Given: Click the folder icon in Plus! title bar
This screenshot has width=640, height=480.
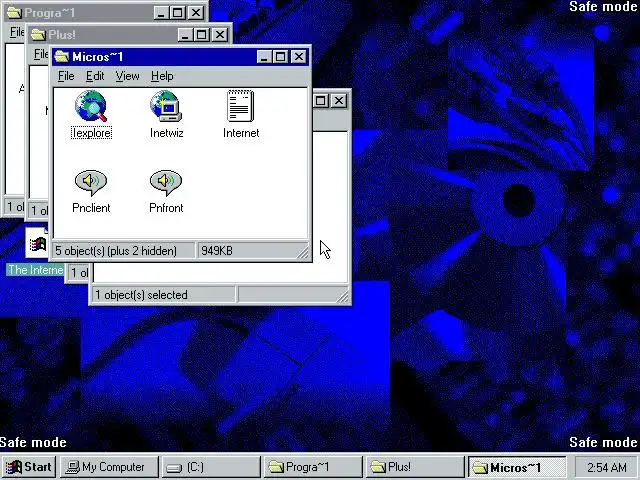Looking at the screenshot, I should 38,35.
